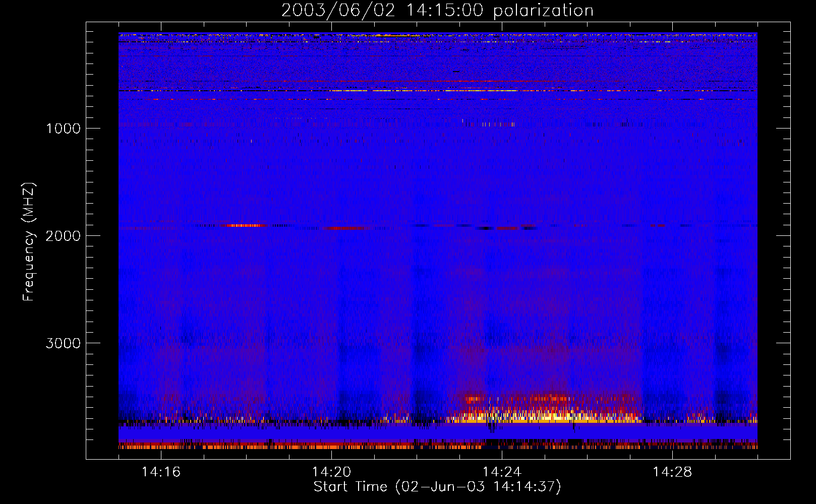
Task: Click the 3000 frequency tick label
Action: [63, 343]
